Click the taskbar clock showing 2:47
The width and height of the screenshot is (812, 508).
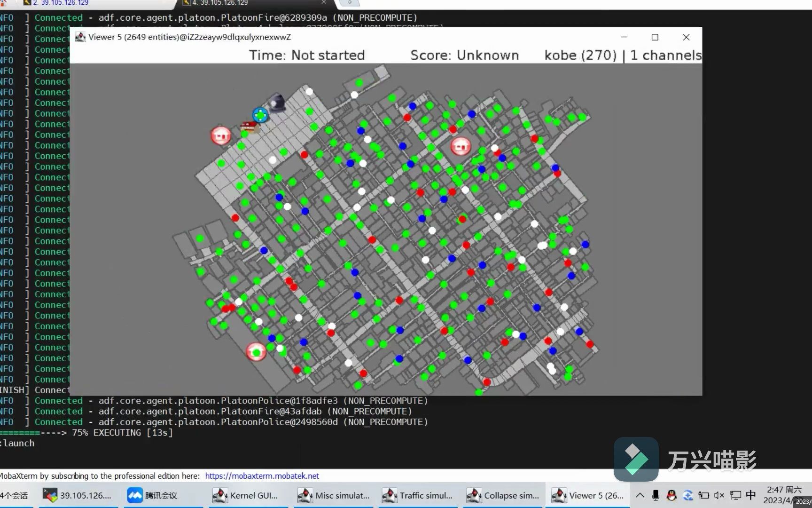tap(783, 495)
